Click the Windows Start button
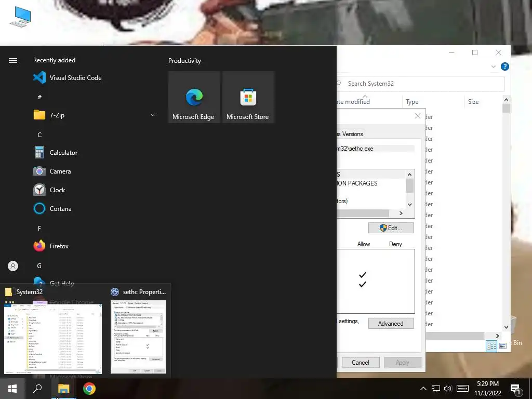Image resolution: width=532 pixels, height=399 pixels. (x=12, y=389)
